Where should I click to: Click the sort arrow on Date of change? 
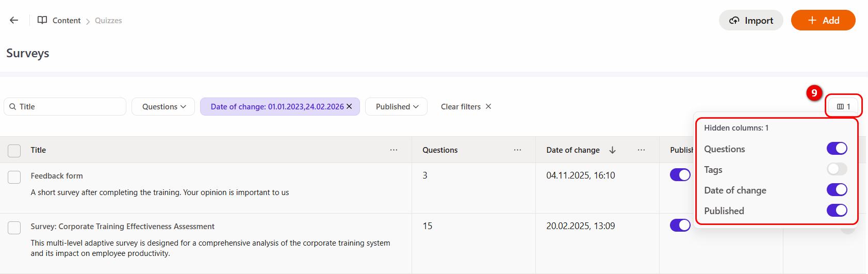[x=612, y=150]
